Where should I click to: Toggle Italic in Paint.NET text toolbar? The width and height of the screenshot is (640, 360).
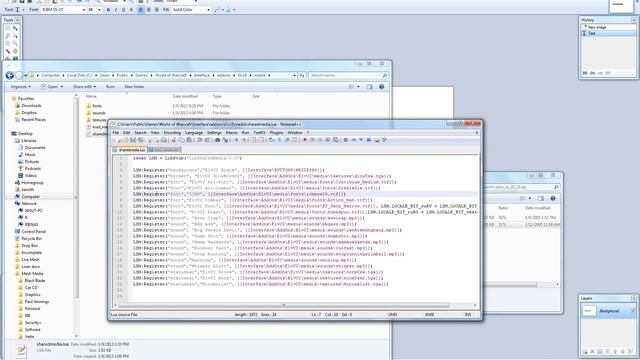[116, 9]
